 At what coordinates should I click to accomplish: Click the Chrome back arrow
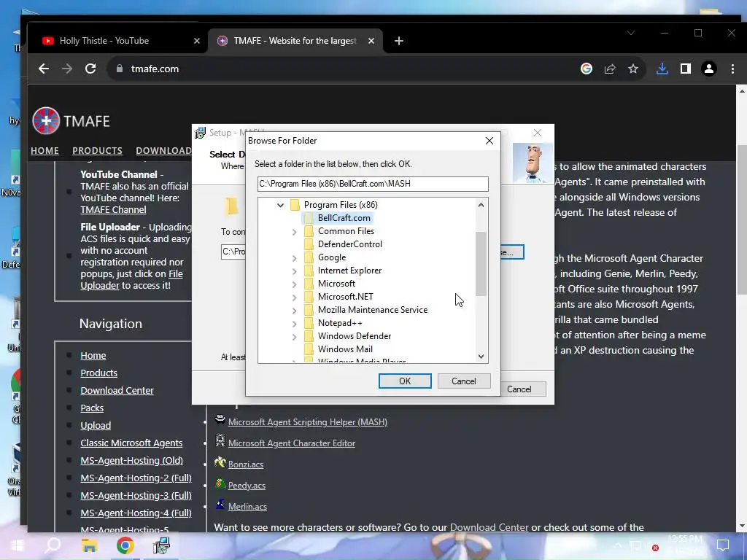point(44,69)
